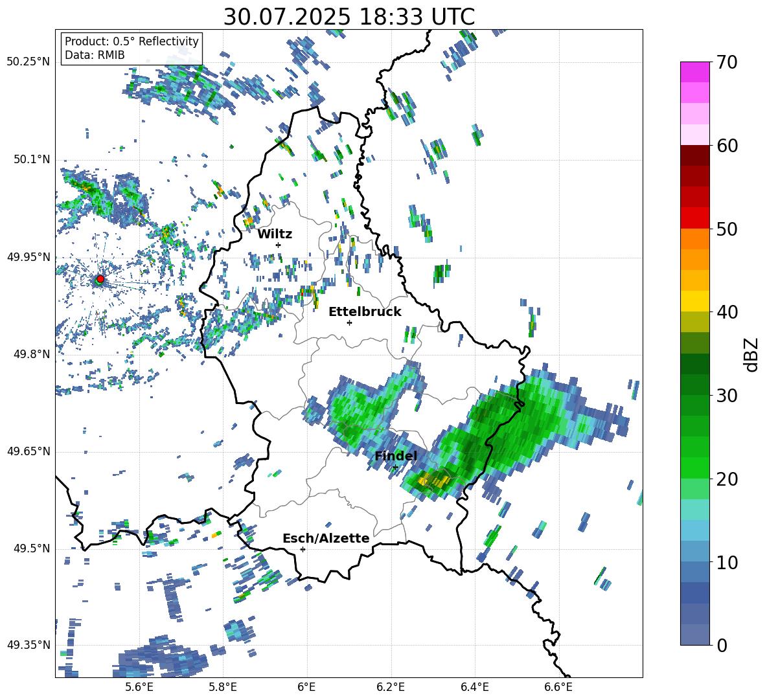Click the Esch/Alzette station cross marker
This screenshot has height=700, width=767.
click(303, 549)
